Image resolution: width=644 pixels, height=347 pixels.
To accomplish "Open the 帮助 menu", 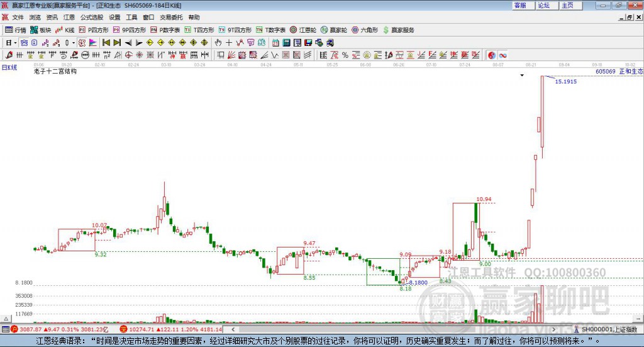I will point(194,17).
